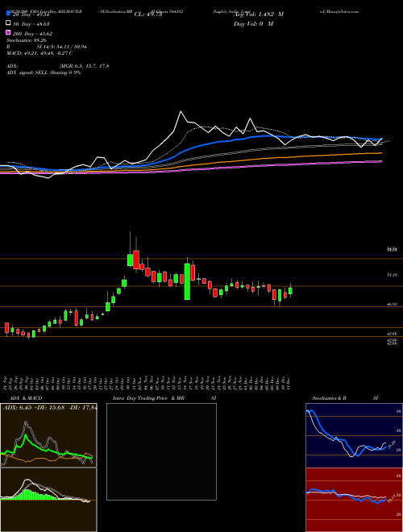Click the 46.92 price level label
The height and width of the screenshot is (532, 403).
point(393,305)
